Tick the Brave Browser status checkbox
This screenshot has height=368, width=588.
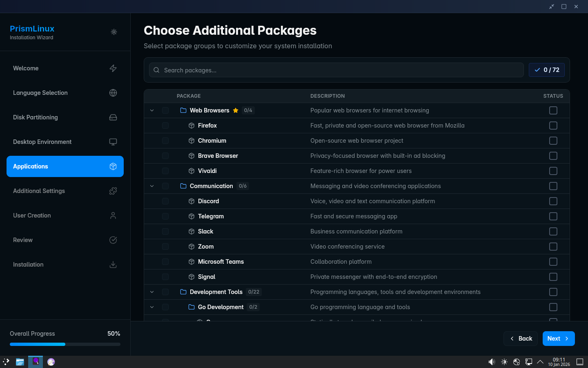tap(553, 156)
